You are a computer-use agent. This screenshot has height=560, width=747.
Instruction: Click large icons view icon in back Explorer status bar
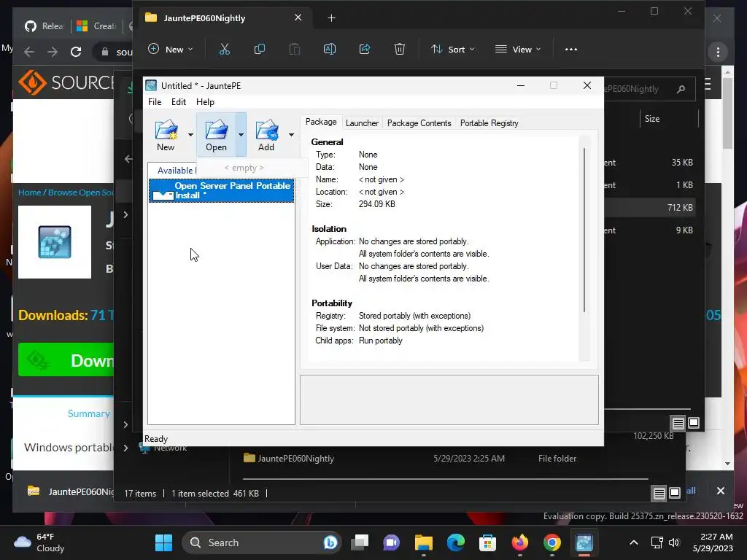675,494
